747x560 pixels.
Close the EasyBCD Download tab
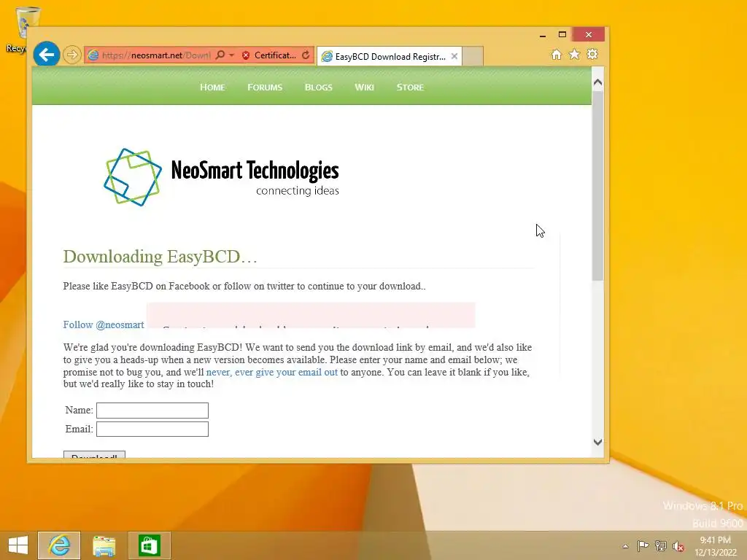point(454,56)
